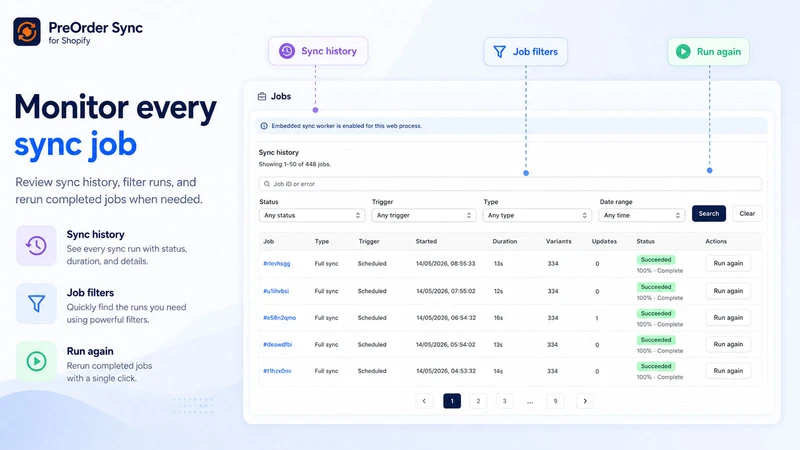The image size is (800, 450).
Task: Click the Succeeded status badge for job #t1hzx0nv
Action: point(656,366)
